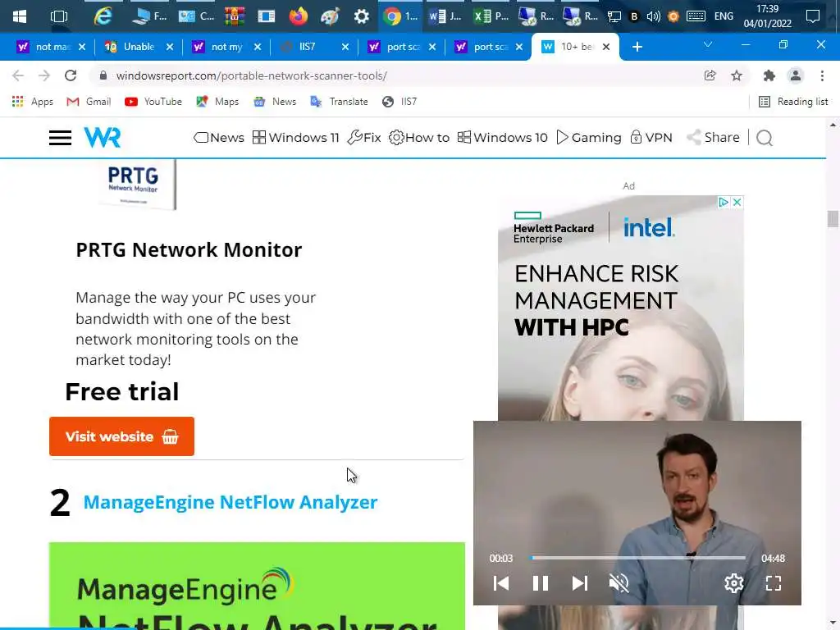Image resolution: width=840 pixels, height=630 pixels.
Task: Open the Gmail bookmark
Action: point(89,102)
